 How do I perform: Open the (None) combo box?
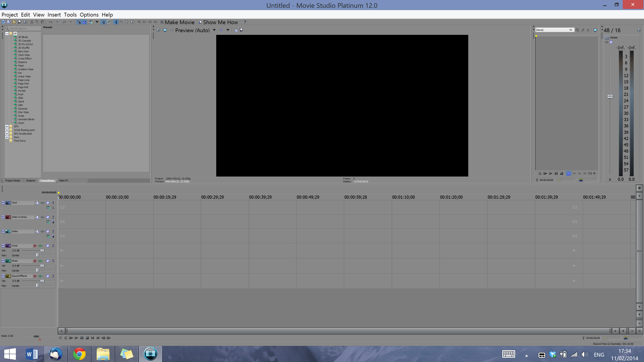pos(554,30)
